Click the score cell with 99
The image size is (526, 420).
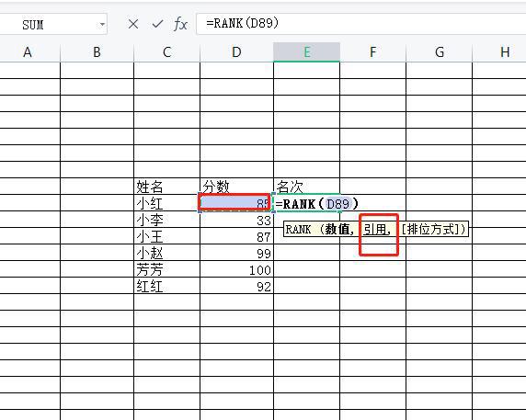click(x=236, y=253)
